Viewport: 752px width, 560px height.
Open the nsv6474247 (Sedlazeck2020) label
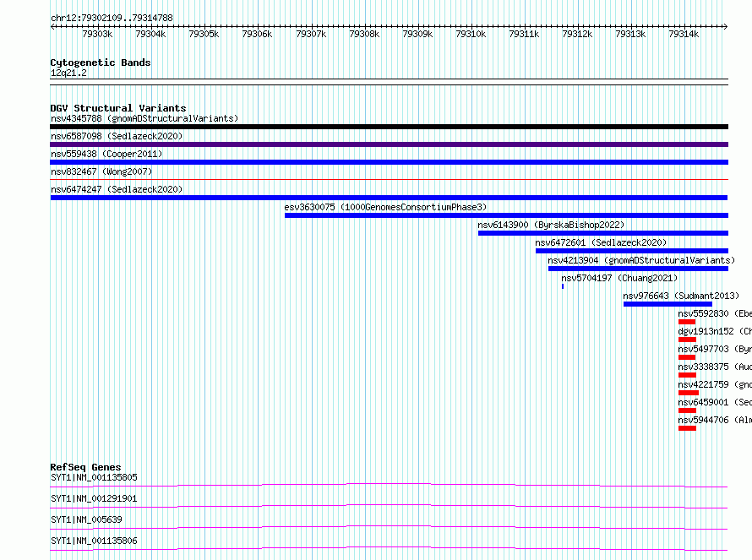[x=117, y=189]
